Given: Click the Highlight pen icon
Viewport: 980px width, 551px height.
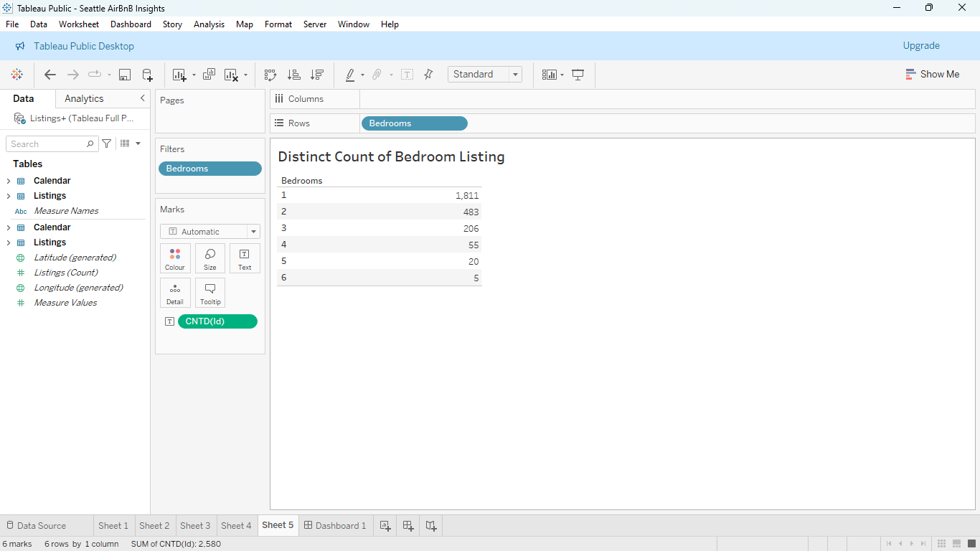Looking at the screenshot, I should pyautogui.click(x=350, y=75).
